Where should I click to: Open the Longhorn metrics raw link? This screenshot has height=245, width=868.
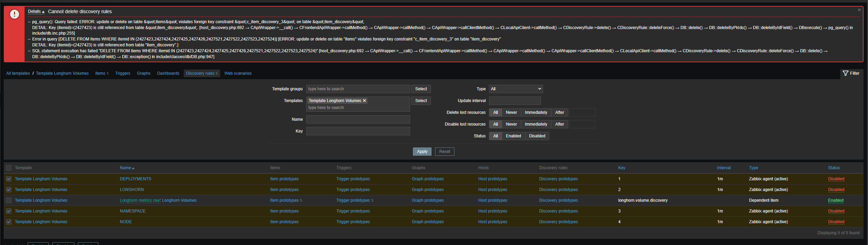(139, 200)
